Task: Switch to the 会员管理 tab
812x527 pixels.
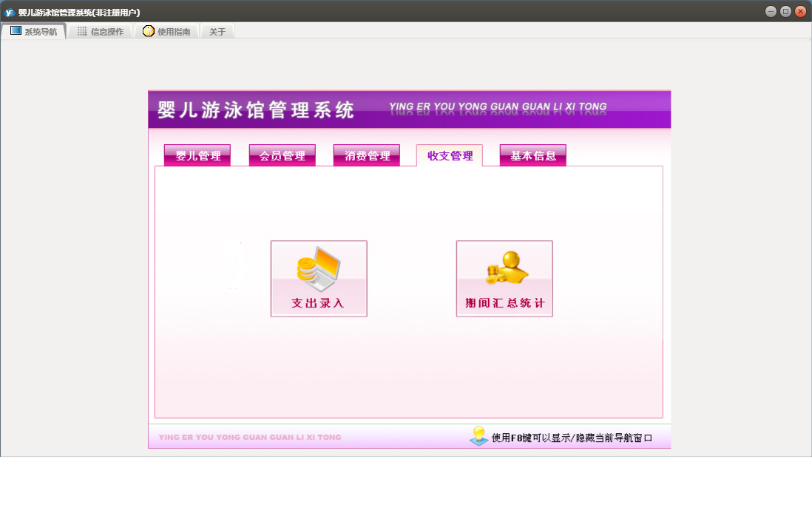Action: coord(282,155)
